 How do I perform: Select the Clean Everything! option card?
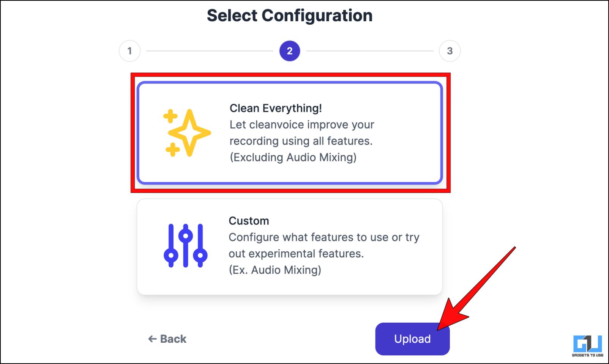[290, 133]
